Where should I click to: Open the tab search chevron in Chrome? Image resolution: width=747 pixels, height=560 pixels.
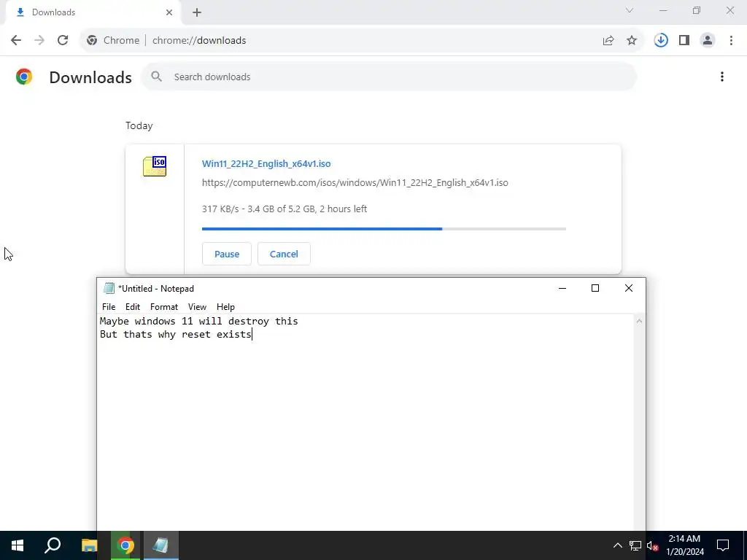[630, 10]
